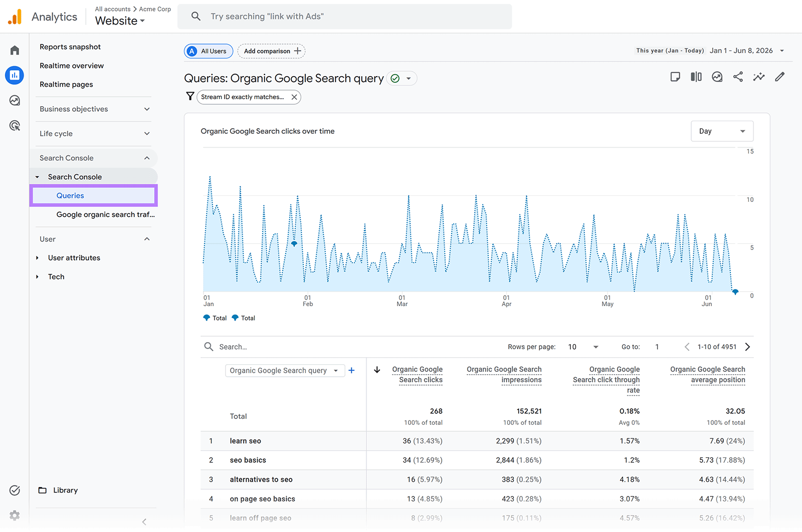802x532 pixels.
Task: Go to next page of table results
Action: 747,347
